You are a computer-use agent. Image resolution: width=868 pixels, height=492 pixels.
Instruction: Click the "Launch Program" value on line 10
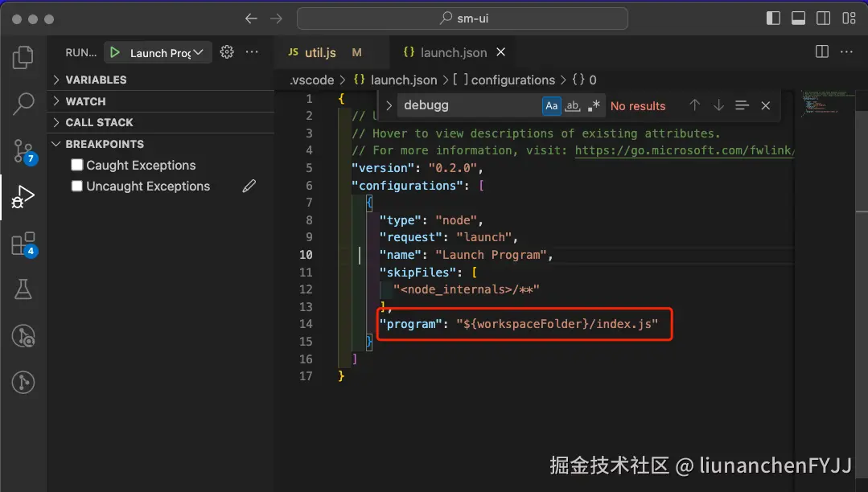[x=491, y=255]
